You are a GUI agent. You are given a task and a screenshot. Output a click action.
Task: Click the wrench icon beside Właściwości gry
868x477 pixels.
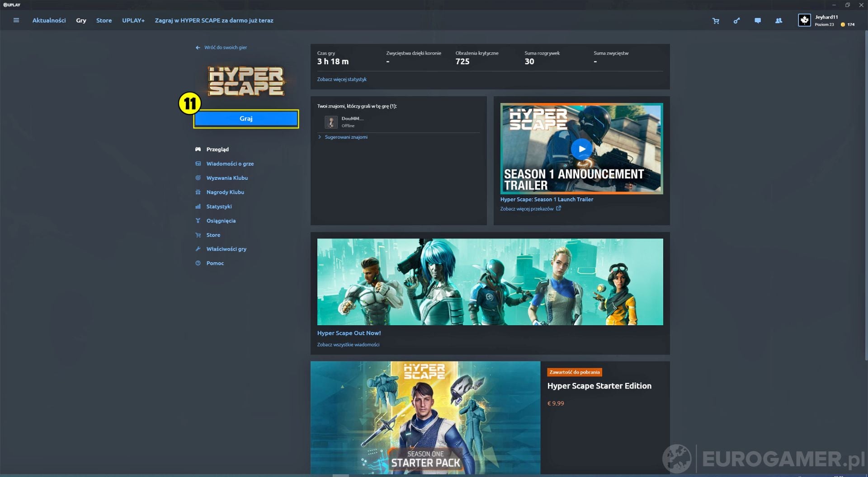198,249
